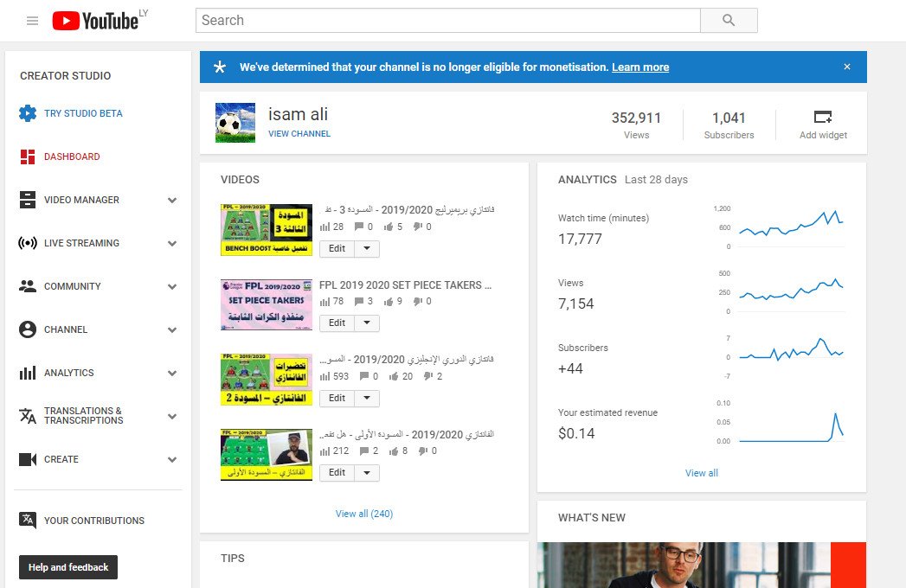Image resolution: width=906 pixels, height=588 pixels.
Task: Click likes thumb icon showing 9
Action: (389, 302)
